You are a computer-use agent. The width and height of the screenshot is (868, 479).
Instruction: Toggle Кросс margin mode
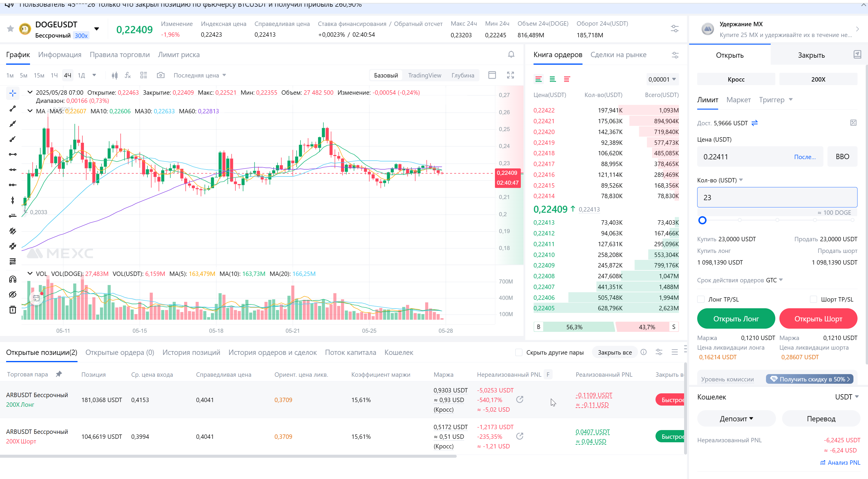[x=736, y=80]
